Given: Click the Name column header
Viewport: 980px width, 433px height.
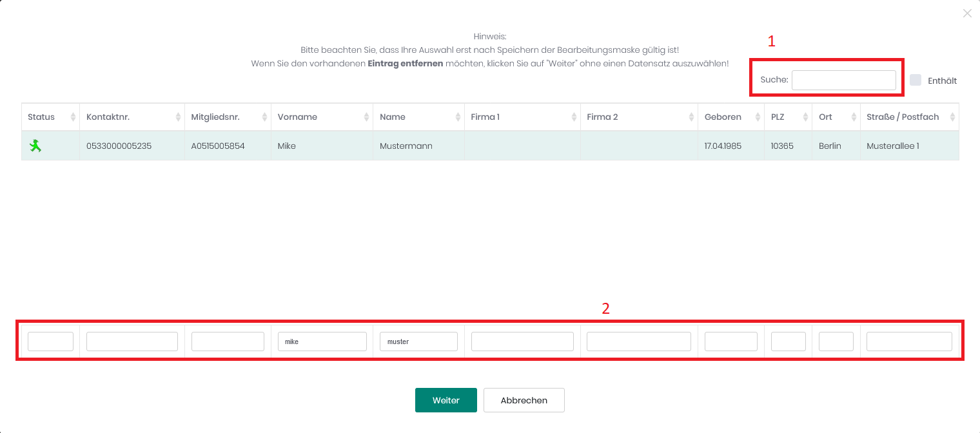Looking at the screenshot, I should tap(393, 117).
